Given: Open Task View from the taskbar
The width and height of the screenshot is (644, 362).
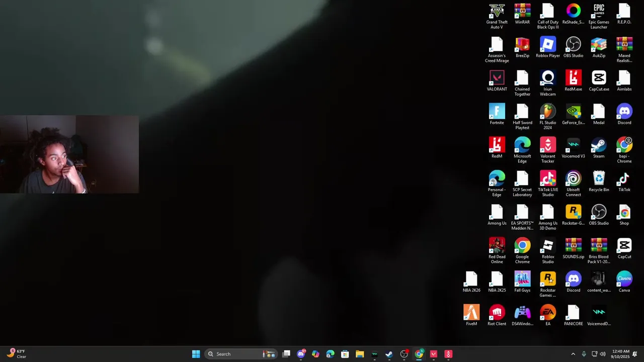Looking at the screenshot, I should point(286,354).
